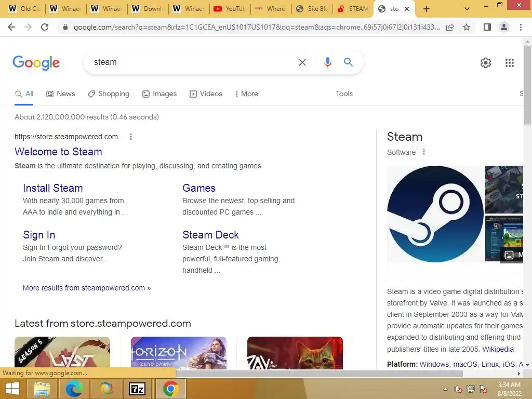The width and height of the screenshot is (532, 399).
Task: Open the tab search dropdown
Action: (467, 9)
